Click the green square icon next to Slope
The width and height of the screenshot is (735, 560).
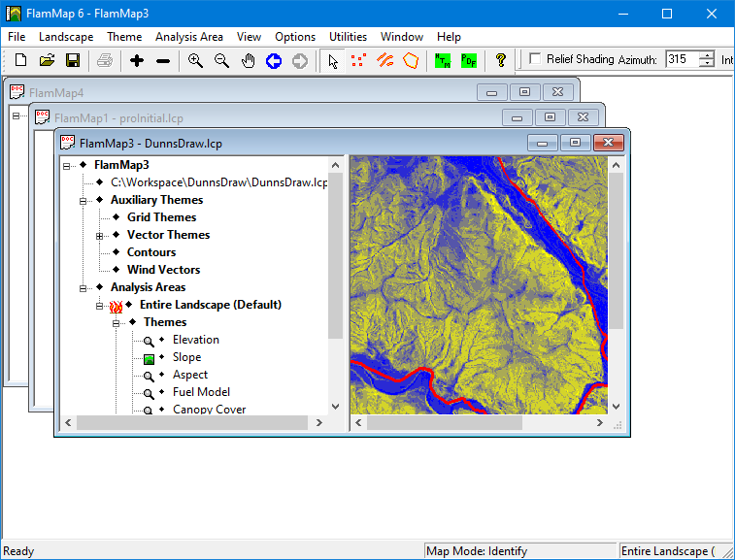click(x=150, y=359)
